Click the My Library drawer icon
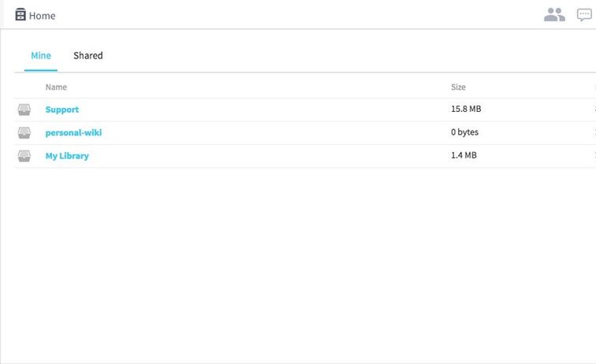 [24, 156]
